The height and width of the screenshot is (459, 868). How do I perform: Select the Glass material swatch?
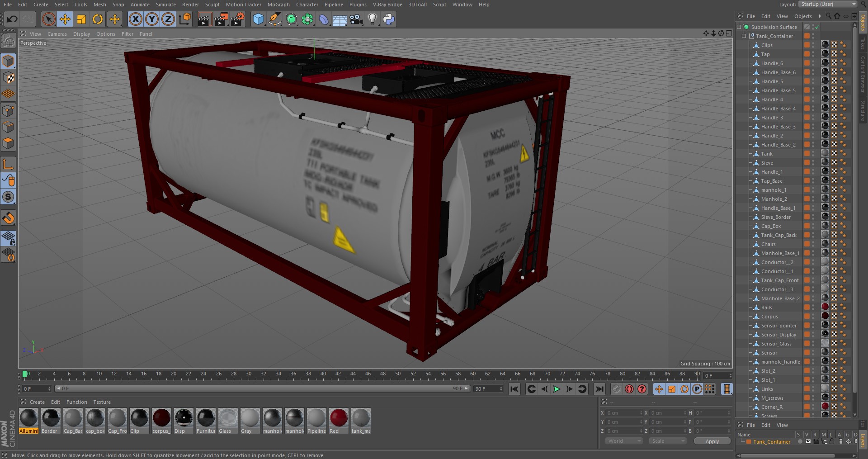tap(228, 421)
